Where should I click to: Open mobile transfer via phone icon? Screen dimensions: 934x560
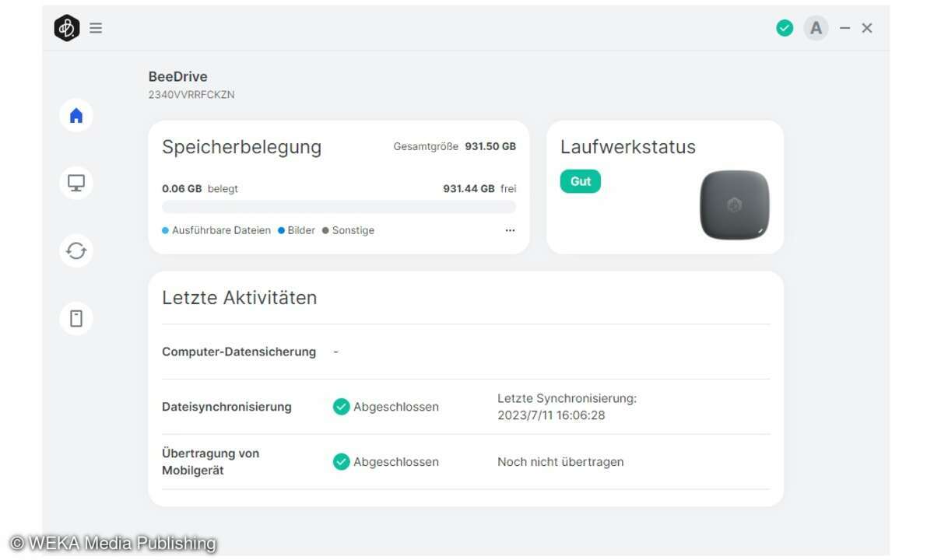[x=76, y=318]
